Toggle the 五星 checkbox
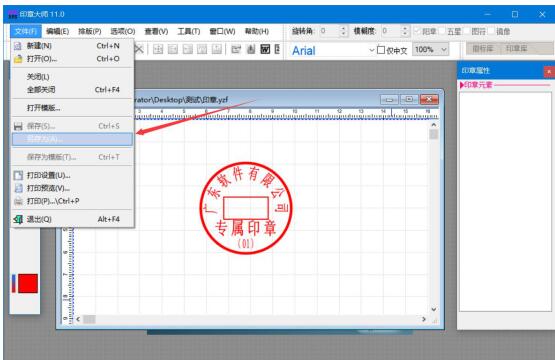The image size is (555, 360). pos(442,31)
